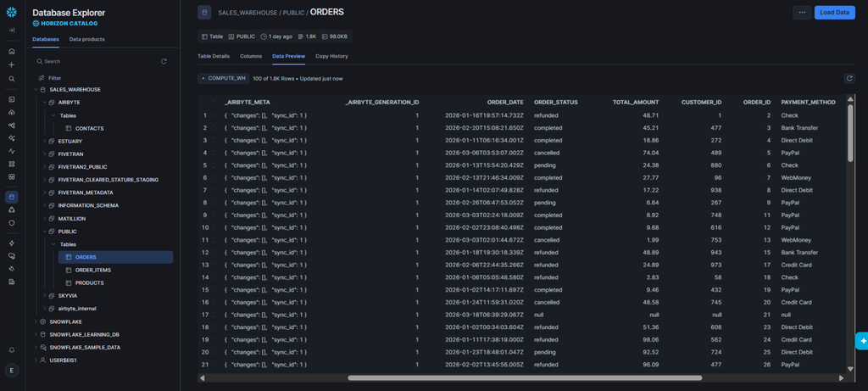Select the Databases tab
This screenshot has width=868, height=391.
tap(46, 39)
